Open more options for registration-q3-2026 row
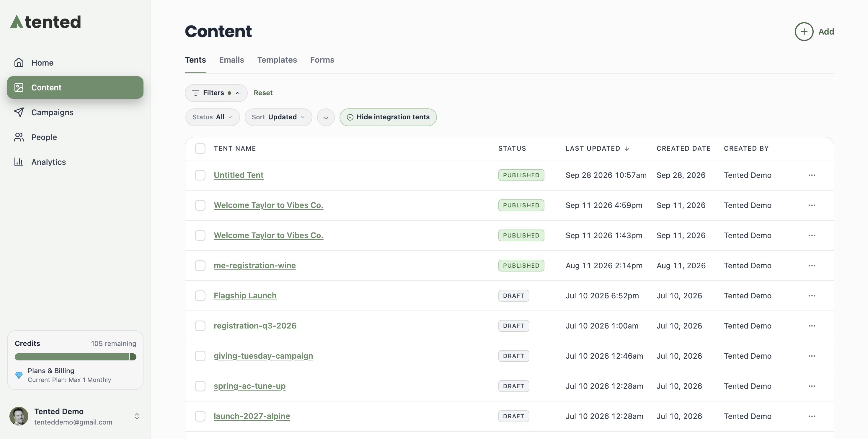The height and width of the screenshot is (439, 868). click(x=812, y=326)
